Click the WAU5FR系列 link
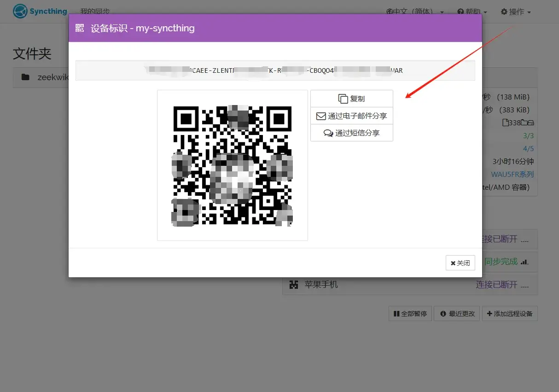Image resolution: width=559 pixels, height=392 pixels. [512, 175]
